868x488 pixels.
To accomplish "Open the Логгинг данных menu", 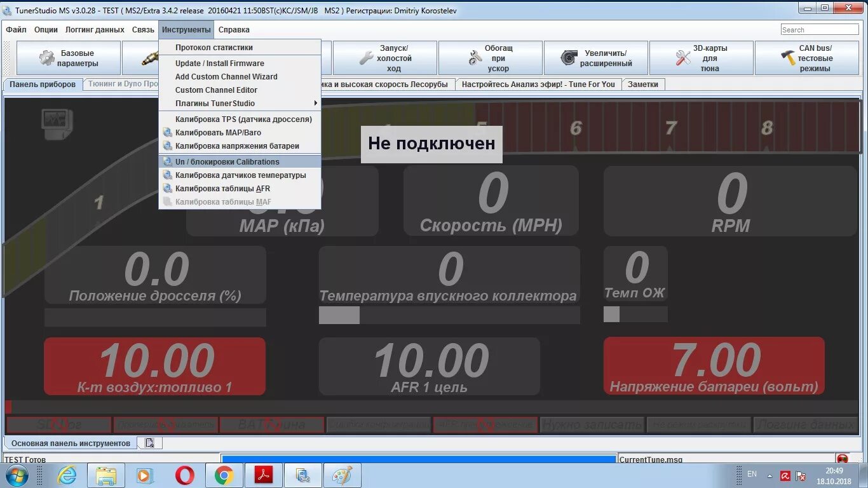I will tap(95, 29).
